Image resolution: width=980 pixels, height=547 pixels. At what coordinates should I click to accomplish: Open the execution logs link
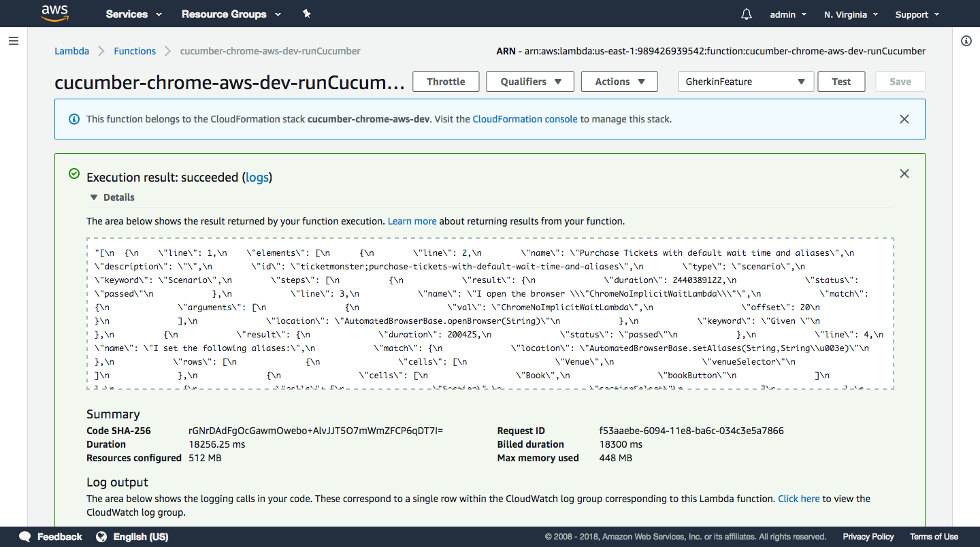(257, 178)
